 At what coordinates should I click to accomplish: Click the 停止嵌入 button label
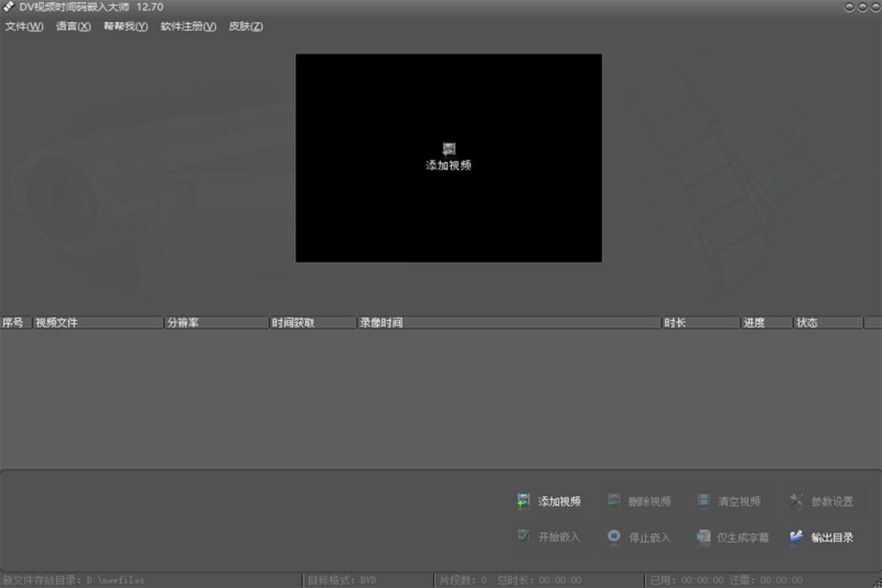650,537
